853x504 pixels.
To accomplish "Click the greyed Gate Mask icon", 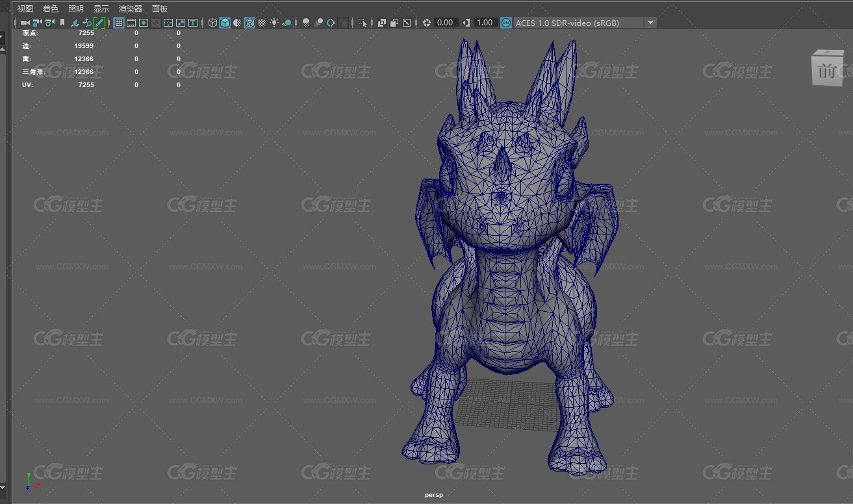I will (x=156, y=23).
